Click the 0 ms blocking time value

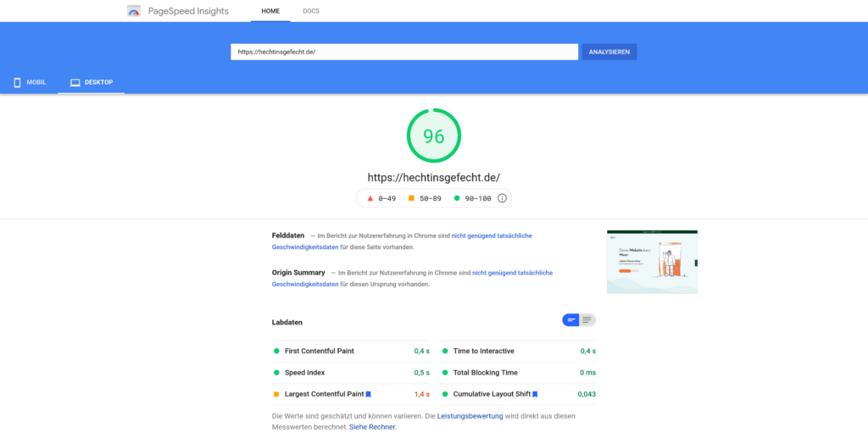click(588, 373)
